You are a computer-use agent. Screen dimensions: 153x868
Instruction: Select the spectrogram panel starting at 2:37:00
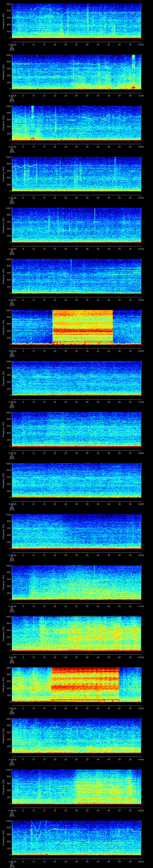77,430
